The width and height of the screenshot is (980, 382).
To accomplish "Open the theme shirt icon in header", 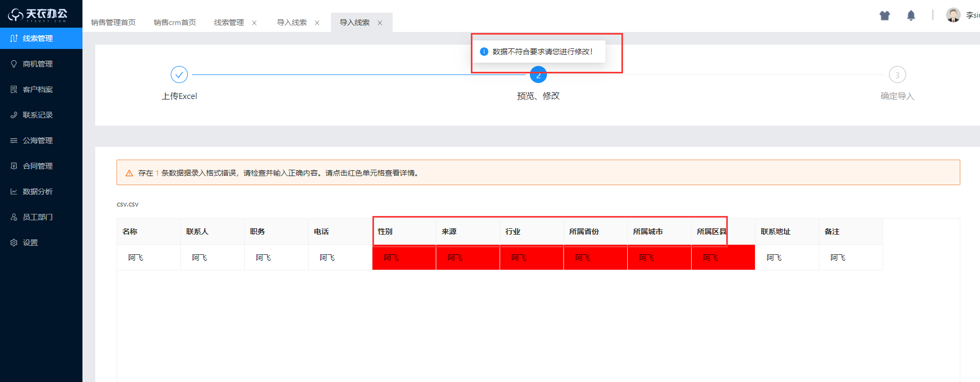I will tap(885, 15).
